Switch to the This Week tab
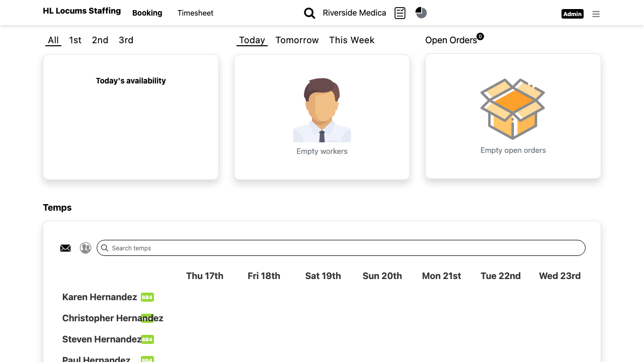 click(x=352, y=40)
